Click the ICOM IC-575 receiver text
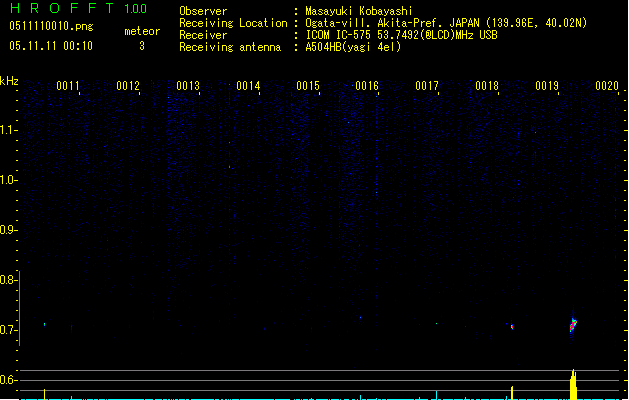 [x=401, y=35]
